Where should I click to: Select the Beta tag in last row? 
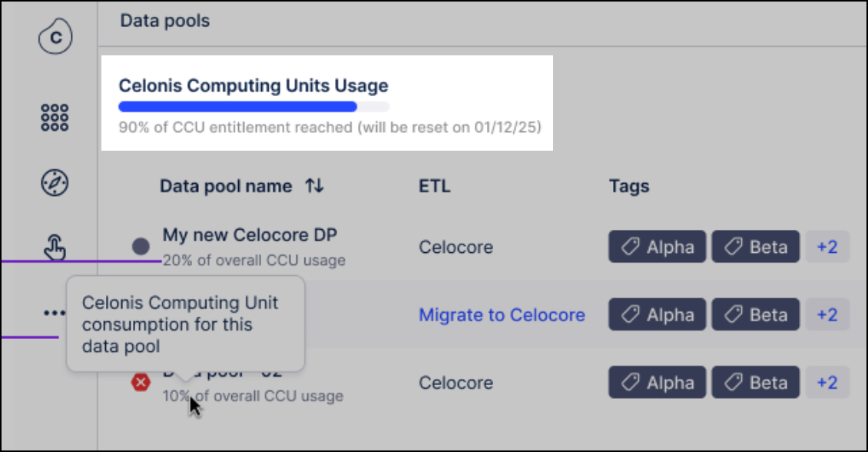point(756,382)
